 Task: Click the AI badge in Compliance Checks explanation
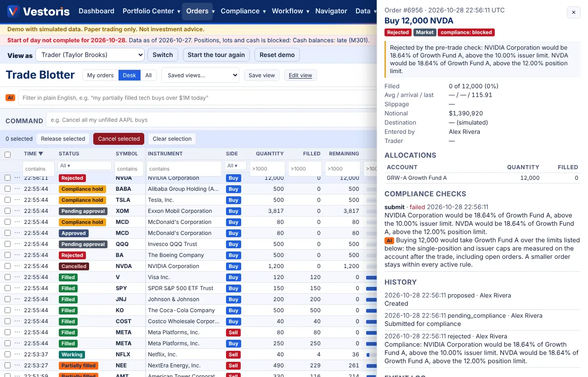(x=389, y=240)
